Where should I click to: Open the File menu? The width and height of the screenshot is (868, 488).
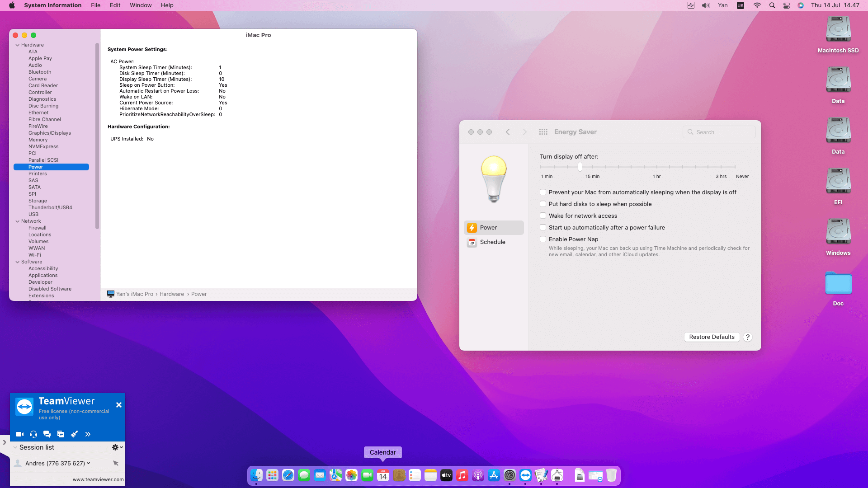pos(95,5)
